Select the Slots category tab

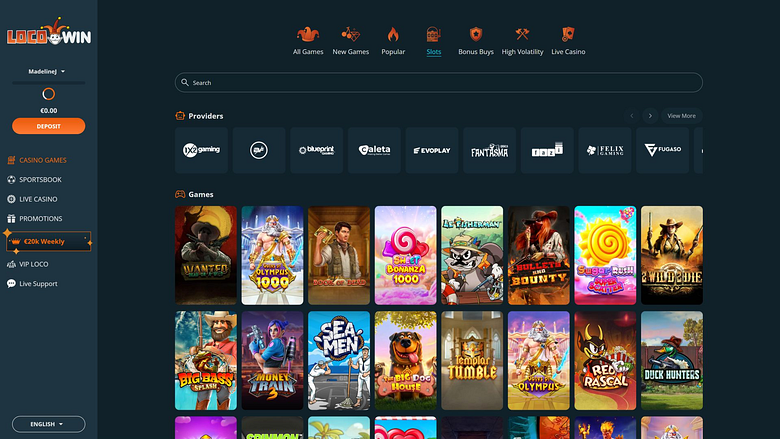click(x=434, y=41)
